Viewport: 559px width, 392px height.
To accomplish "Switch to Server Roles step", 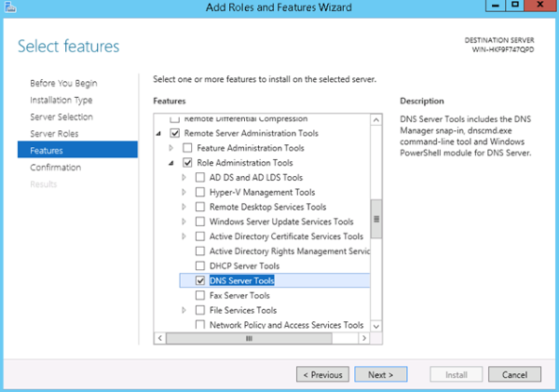I will [x=54, y=134].
